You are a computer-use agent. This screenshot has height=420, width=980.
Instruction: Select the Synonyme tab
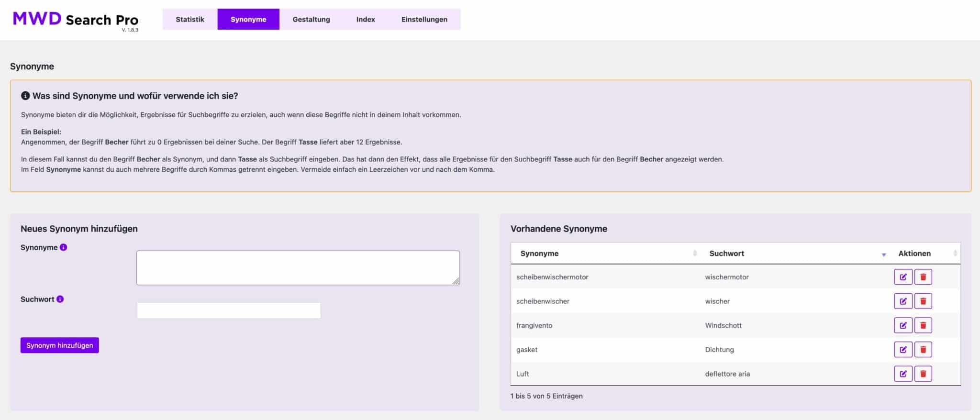pyautogui.click(x=248, y=19)
